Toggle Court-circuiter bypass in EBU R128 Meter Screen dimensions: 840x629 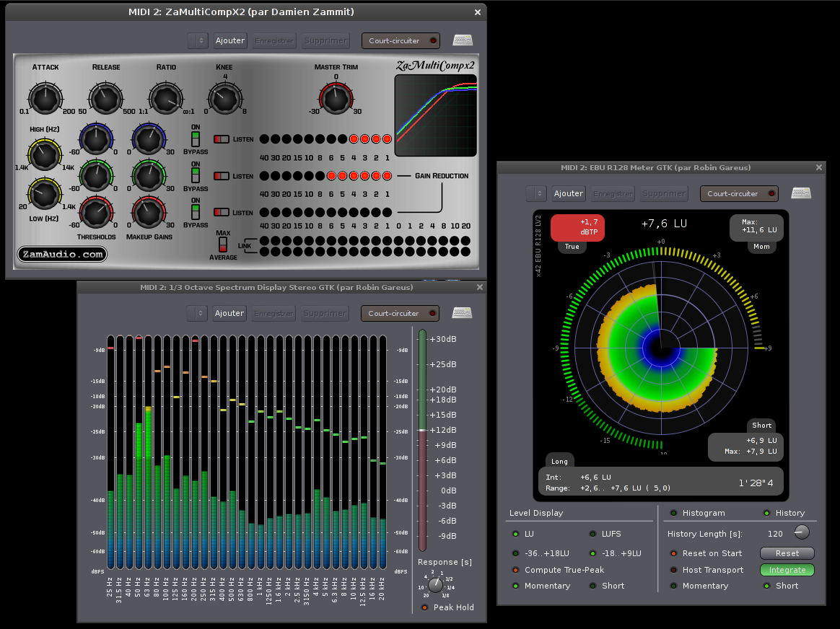click(x=739, y=193)
